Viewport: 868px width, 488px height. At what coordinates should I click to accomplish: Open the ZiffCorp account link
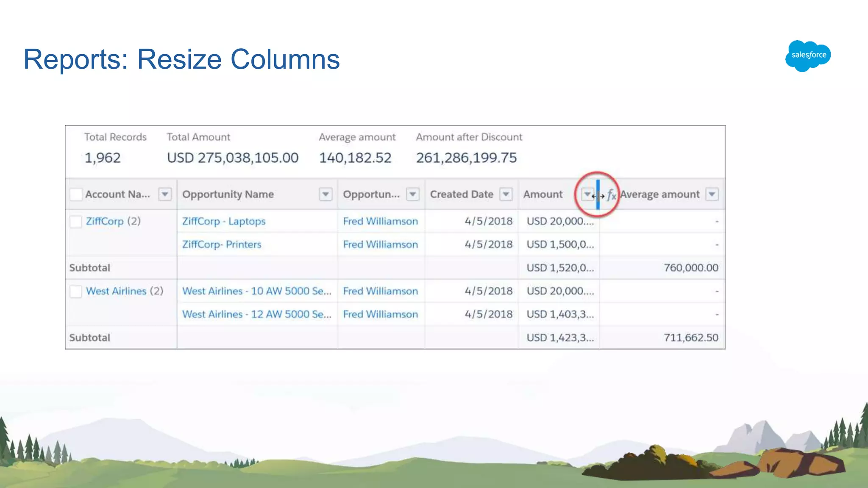[x=105, y=221]
